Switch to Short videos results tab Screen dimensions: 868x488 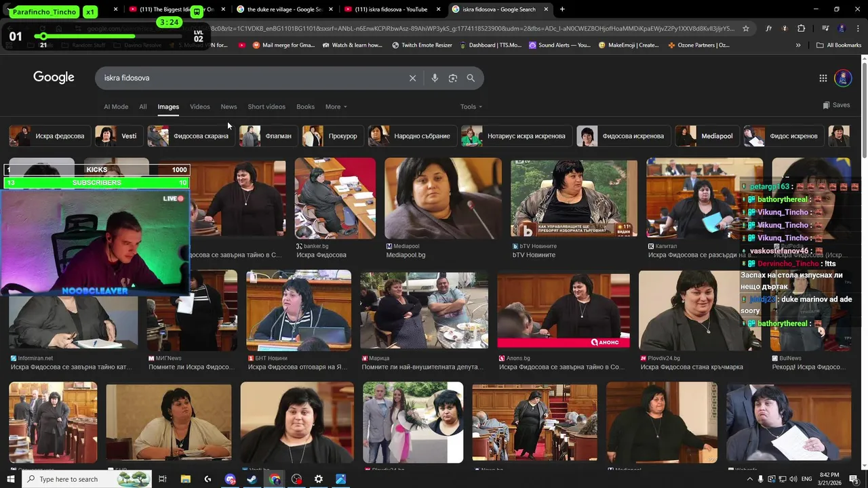coord(267,106)
